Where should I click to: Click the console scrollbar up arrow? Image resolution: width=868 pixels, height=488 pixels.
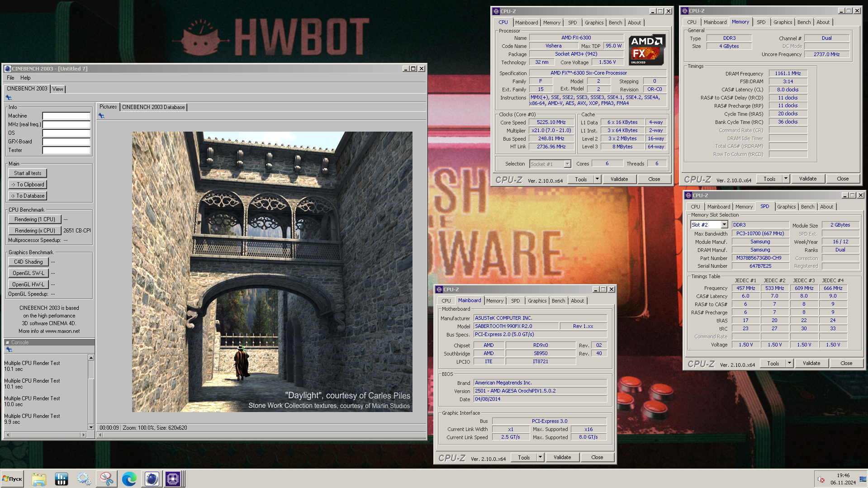pyautogui.click(x=91, y=358)
